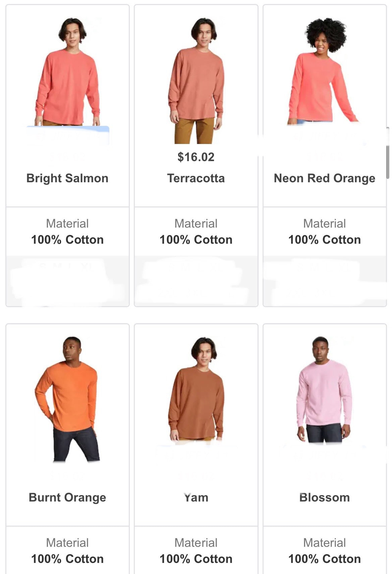
Task: Open the Bright Salmon shirt image
Action: click(67, 71)
